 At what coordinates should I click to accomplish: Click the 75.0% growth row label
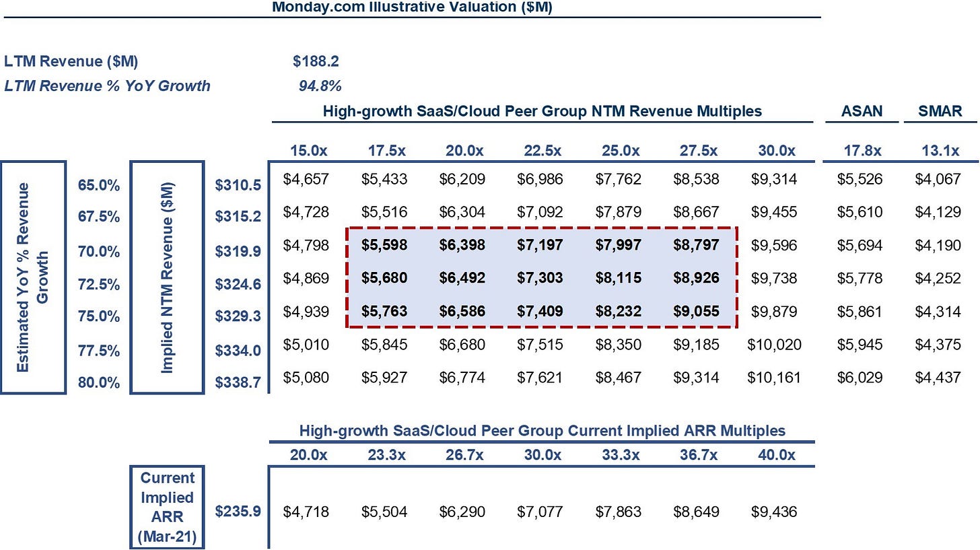99,316
